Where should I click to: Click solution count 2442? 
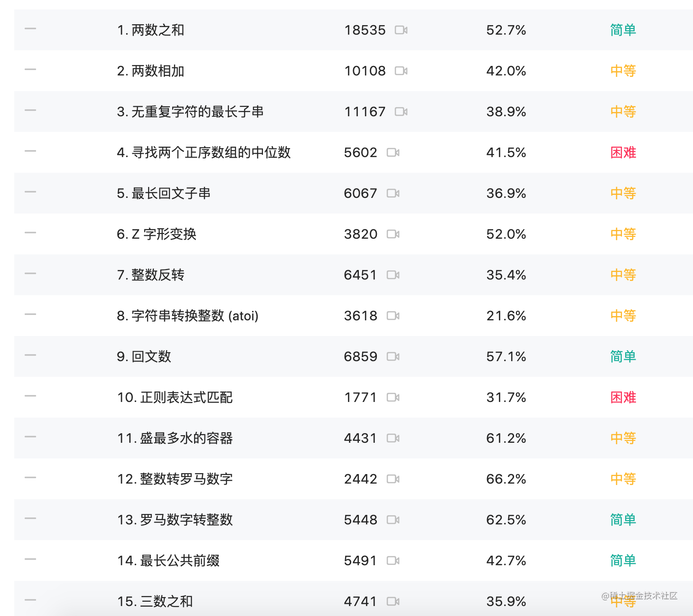pos(361,479)
